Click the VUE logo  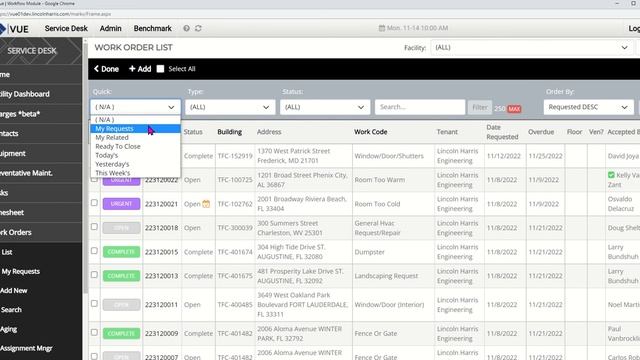[14, 29]
